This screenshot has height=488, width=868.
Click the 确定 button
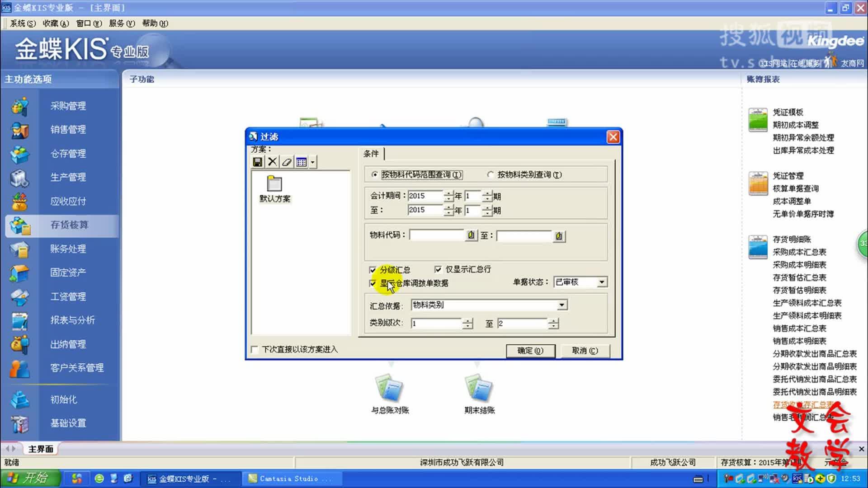pos(530,351)
